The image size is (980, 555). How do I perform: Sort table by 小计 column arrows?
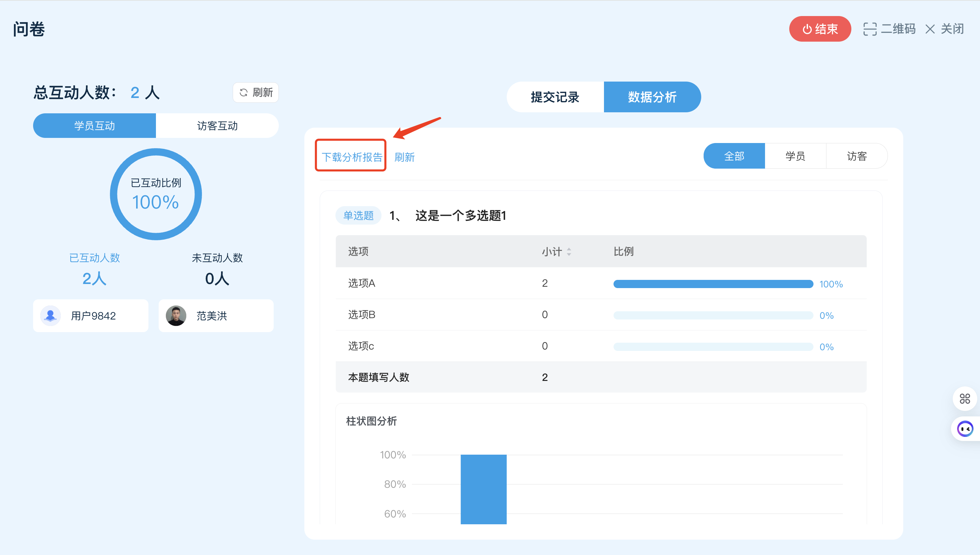pyautogui.click(x=568, y=252)
